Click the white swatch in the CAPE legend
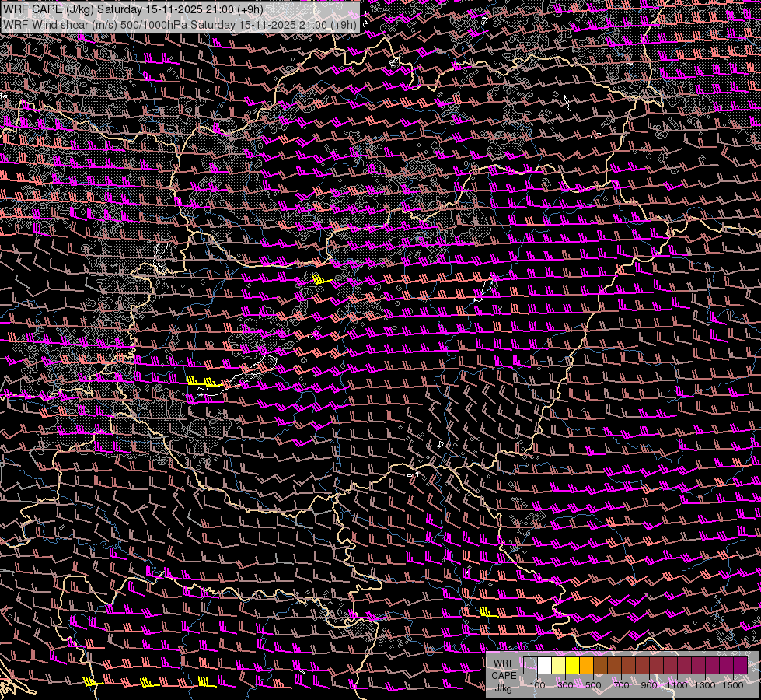Viewport: 761px width, 700px height. tap(544, 666)
